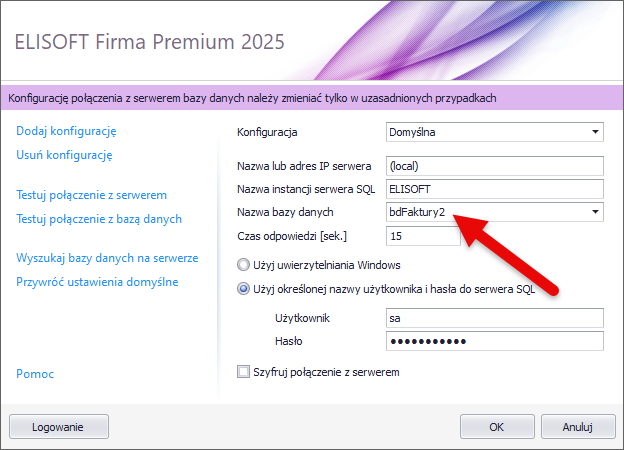
Task: Click the Użytkownik text field
Action: point(495,318)
